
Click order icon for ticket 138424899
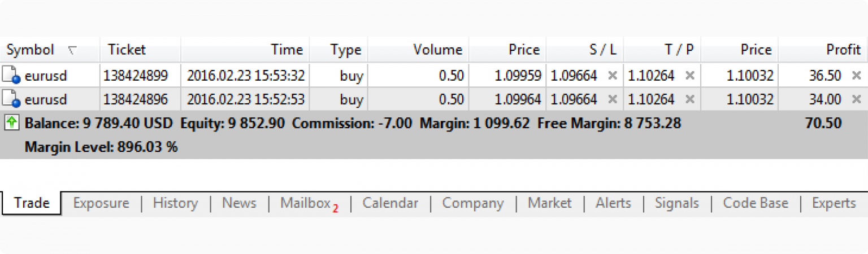coord(11,75)
